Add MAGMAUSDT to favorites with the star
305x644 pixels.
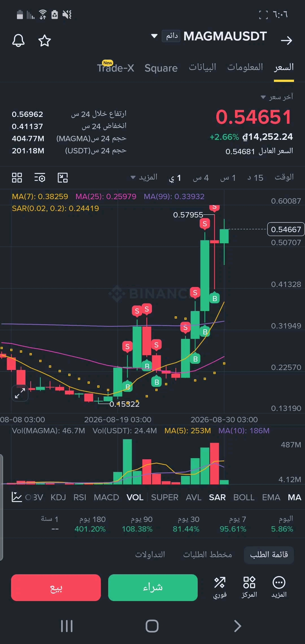pyautogui.click(x=45, y=40)
